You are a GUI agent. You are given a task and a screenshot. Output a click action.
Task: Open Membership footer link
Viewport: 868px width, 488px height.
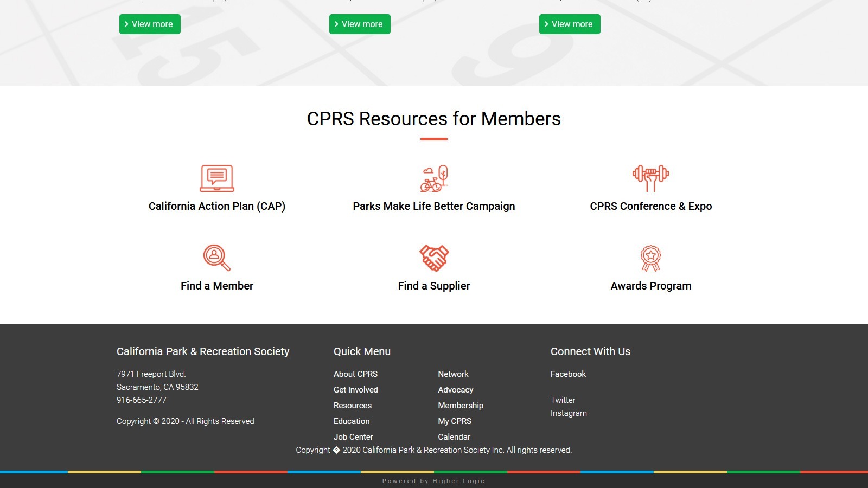[x=461, y=406]
